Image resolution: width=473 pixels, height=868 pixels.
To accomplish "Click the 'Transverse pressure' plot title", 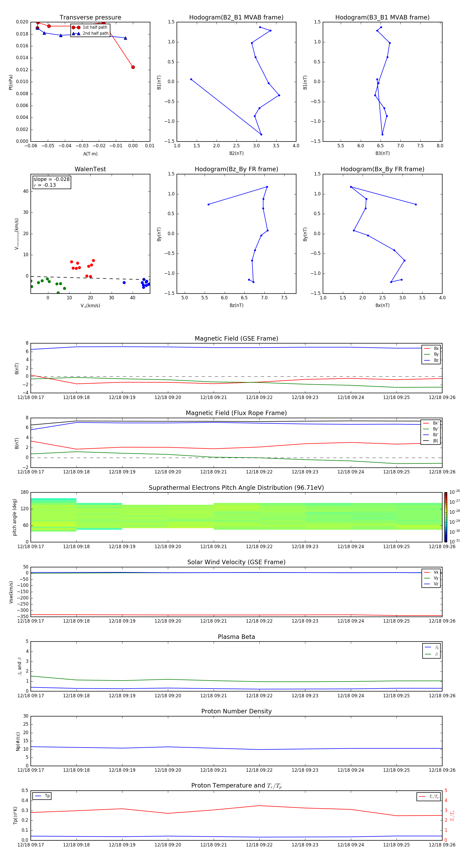I will click(90, 17).
